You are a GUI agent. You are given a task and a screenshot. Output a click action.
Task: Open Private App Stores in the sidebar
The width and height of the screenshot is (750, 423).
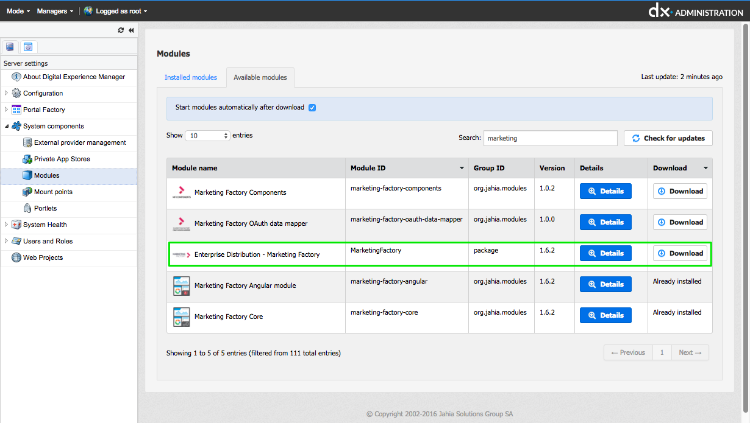tap(62, 159)
